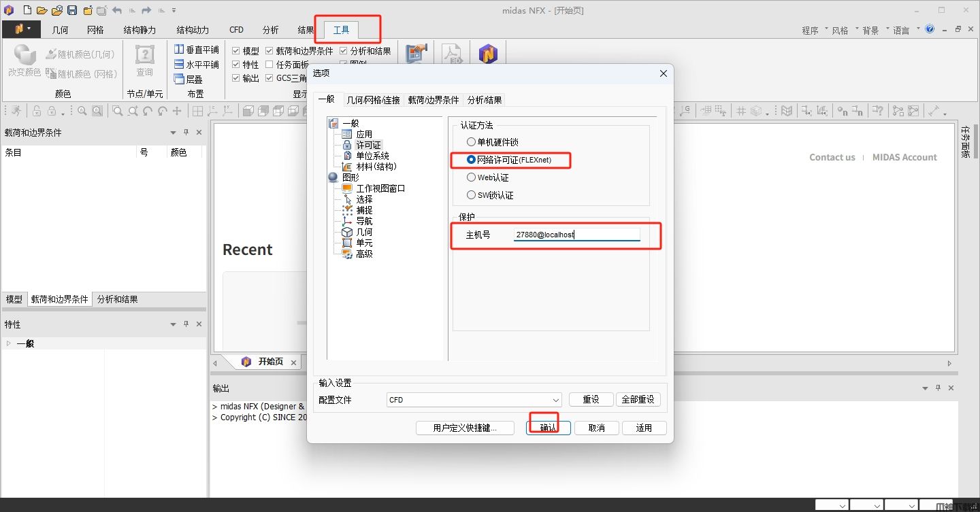The width and height of the screenshot is (980, 512).
Task: Open the 几何 ribbon tab
Action: pos(61,30)
